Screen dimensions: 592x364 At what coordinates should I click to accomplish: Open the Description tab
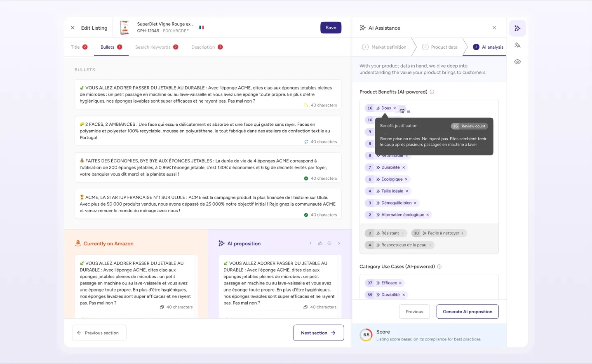click(x=207, y=47)
